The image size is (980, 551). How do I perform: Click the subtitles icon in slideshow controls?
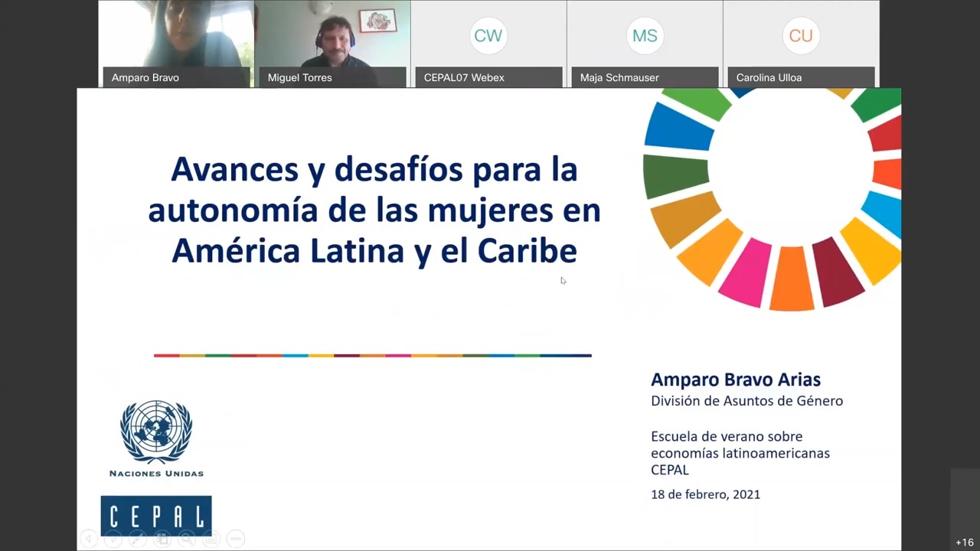(x=211, y=539)
